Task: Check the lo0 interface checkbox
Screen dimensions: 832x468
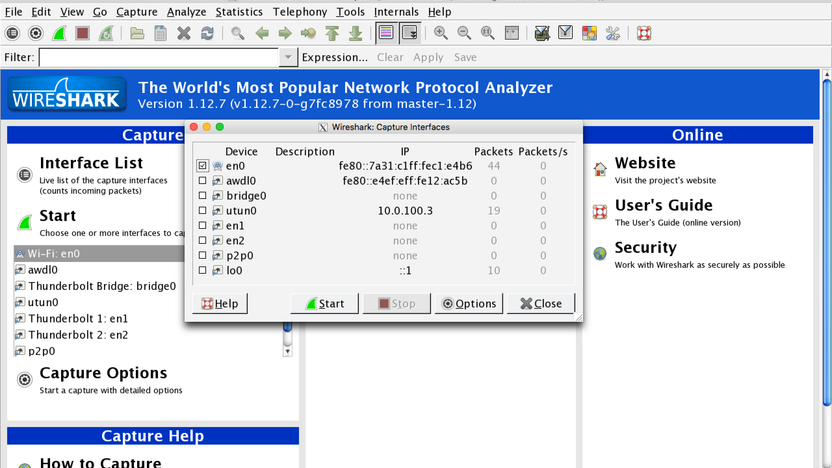Action: click(x=202, y=270)
